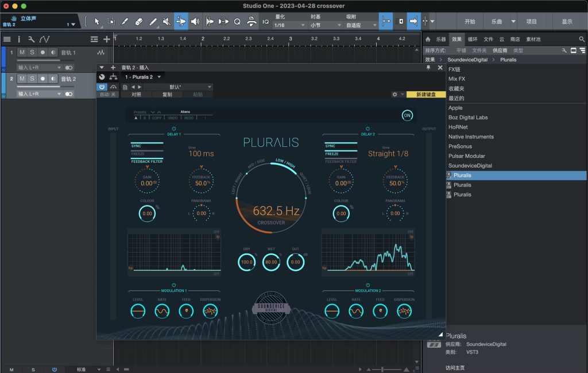Open the quantize 1/16 dropdown
The image size is (588, 373).
tap(289, 25)
